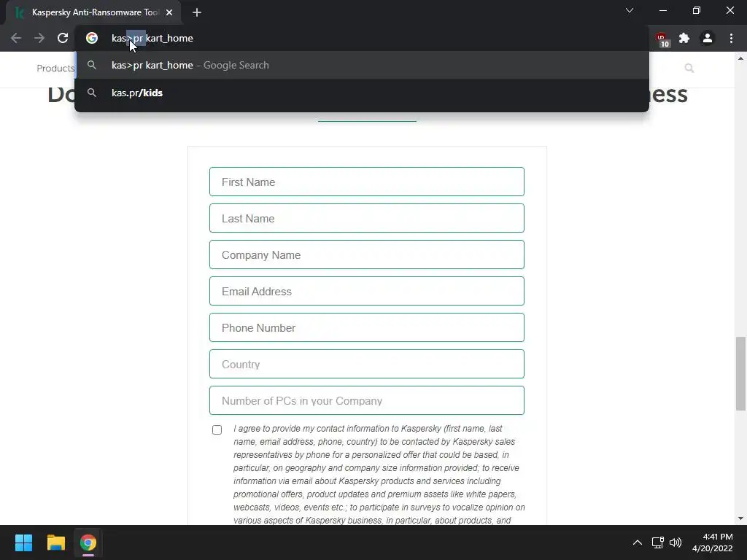Choose the kas.pr/kids suggestion
This screenshot has height=560, width=747.
362,93
